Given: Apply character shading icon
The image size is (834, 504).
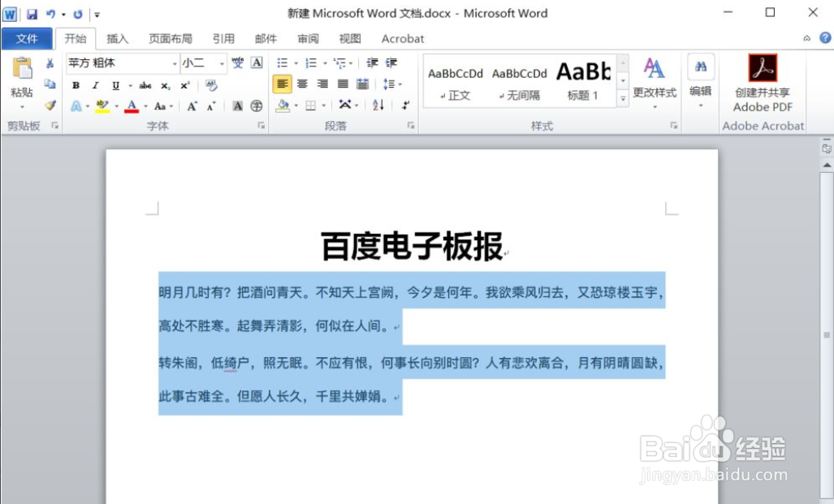Looking at the screenshot, I should (x=238, y=106).
